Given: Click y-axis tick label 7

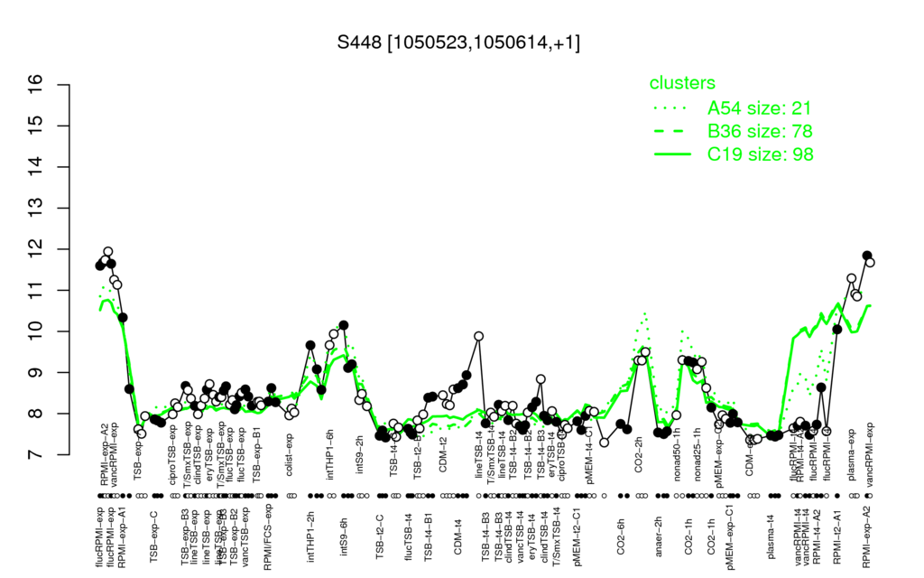Looking at the screenshot, I should pyautogui.click(x=36, y=455).
